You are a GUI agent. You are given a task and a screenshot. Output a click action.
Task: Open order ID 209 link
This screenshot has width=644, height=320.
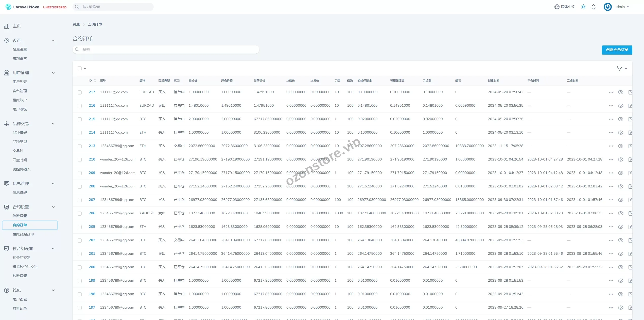(x=92, y=173)
